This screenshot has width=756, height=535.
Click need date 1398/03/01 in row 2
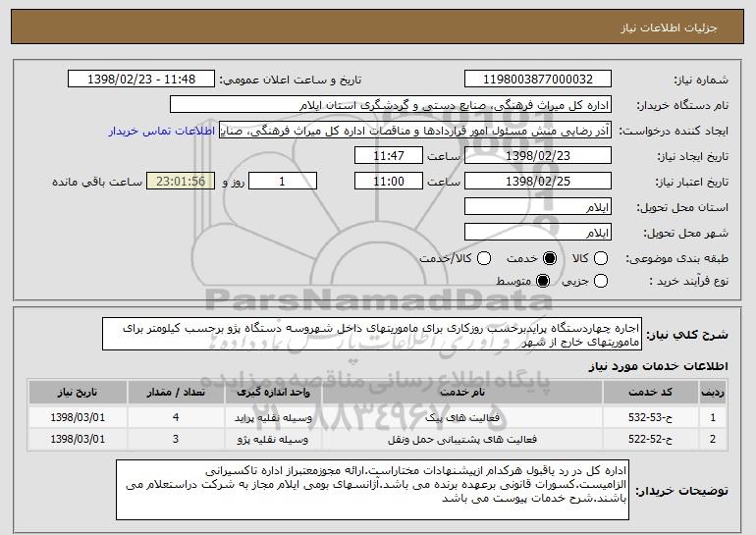(x=78, y=439)
